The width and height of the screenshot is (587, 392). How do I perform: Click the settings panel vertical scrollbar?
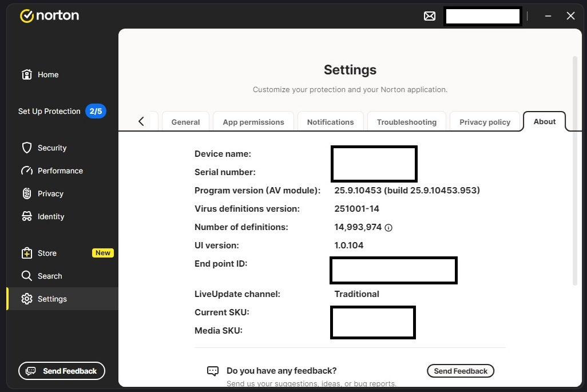pos(575,172)
